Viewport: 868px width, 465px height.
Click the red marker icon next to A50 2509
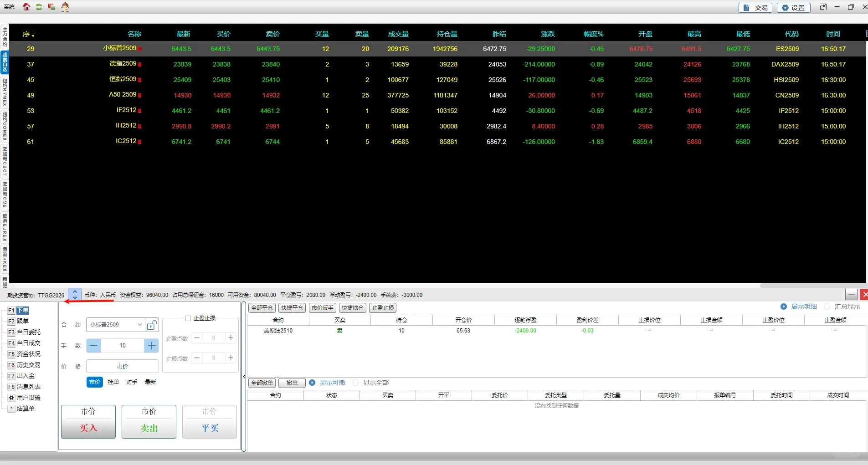[139, 95]
